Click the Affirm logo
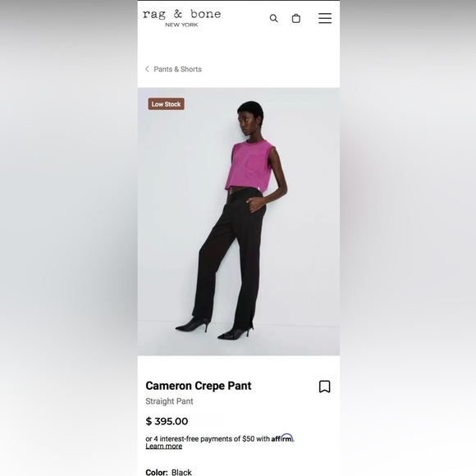 (282, 438)
